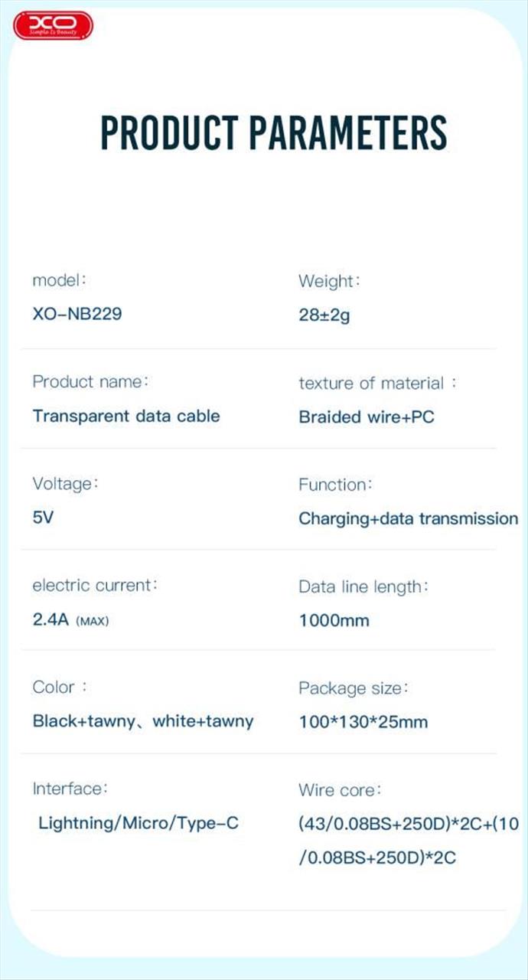Select the package size 100*130*25mm
This screenshot has height=980, width=528.
click(x=363, y=722)
